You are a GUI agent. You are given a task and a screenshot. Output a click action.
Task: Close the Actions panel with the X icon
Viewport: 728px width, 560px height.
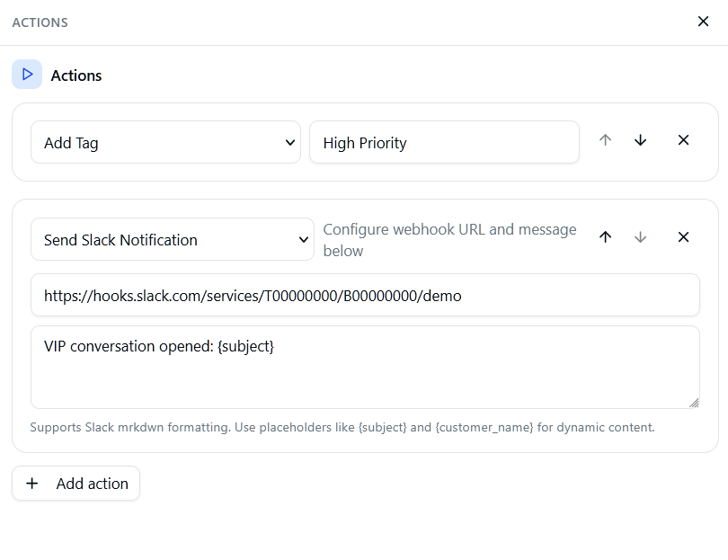[x=703, y=22]
